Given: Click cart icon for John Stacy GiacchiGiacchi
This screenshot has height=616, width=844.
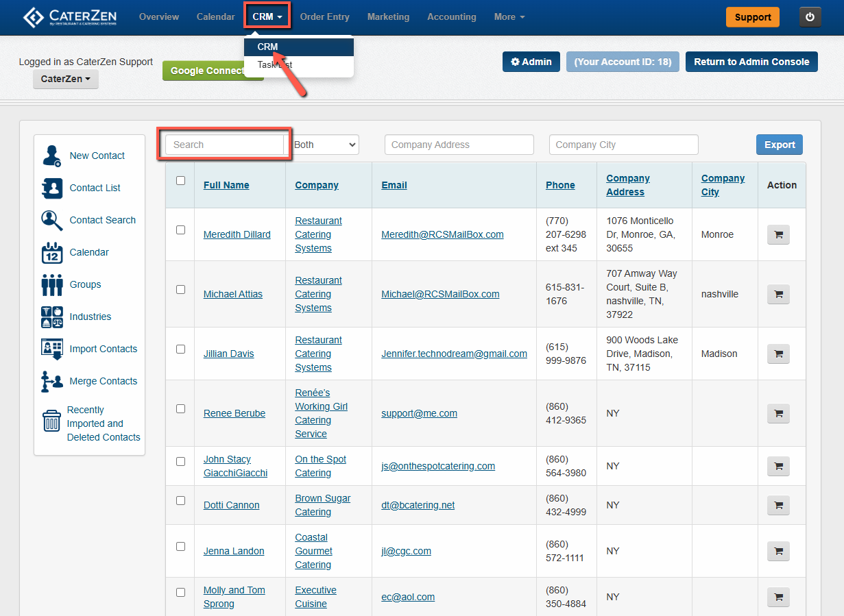Looking at the screenshot, I should (778, 466).
